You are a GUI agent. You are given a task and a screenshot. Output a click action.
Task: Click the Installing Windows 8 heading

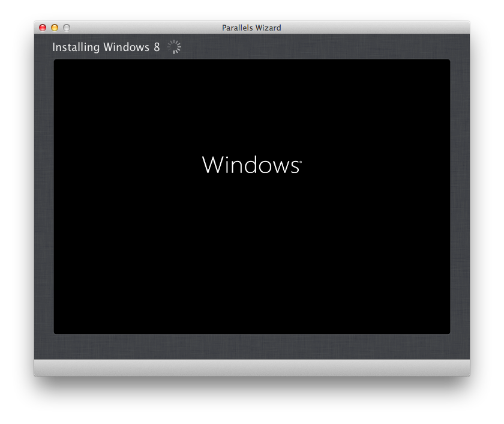pos(106,47)
